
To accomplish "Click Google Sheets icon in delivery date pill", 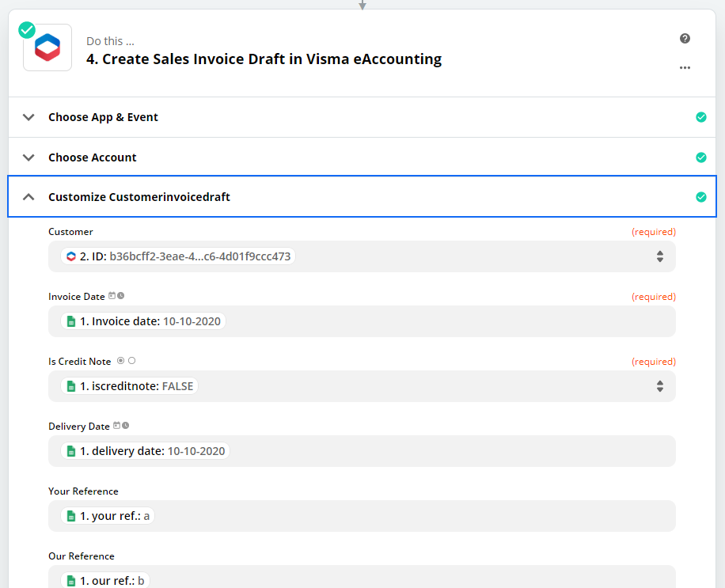I will [x=71, y=451].
